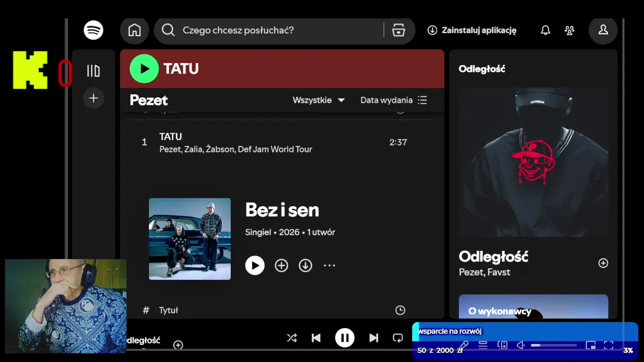
Task: Open notifications bell
Action: (545, 30)
